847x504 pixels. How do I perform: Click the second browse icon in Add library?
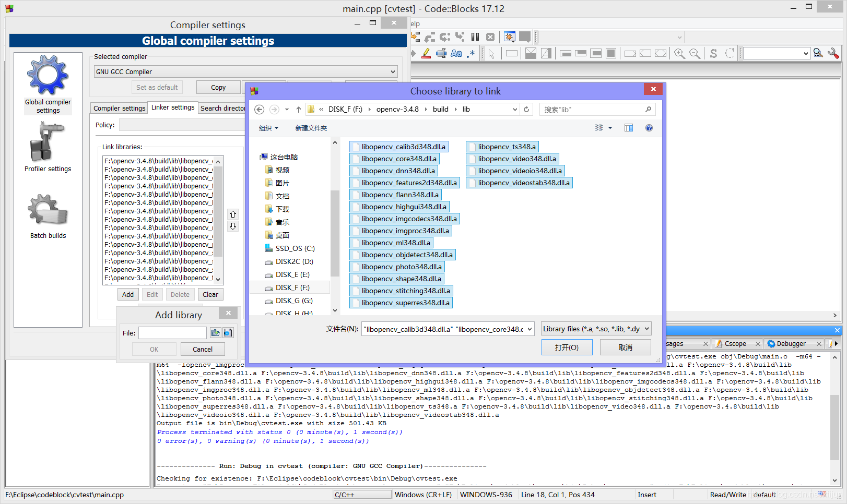point(228,333)
